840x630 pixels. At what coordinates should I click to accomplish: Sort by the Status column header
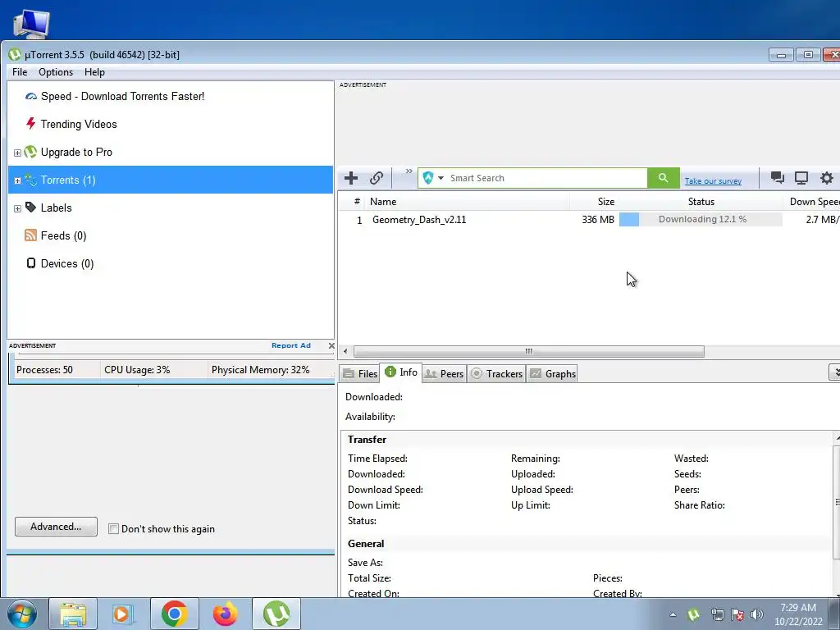[701, 202]
